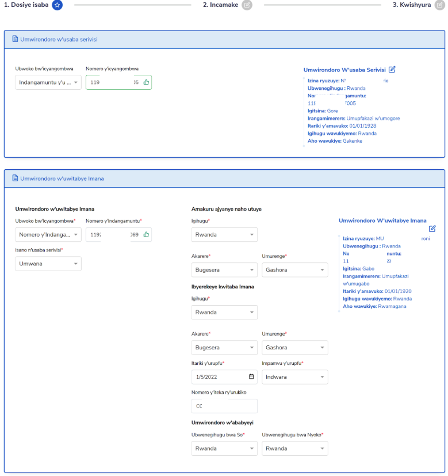
Task: Click Irangamimerere: Umupfakazi w'umogore text
Action: [354, 119]
